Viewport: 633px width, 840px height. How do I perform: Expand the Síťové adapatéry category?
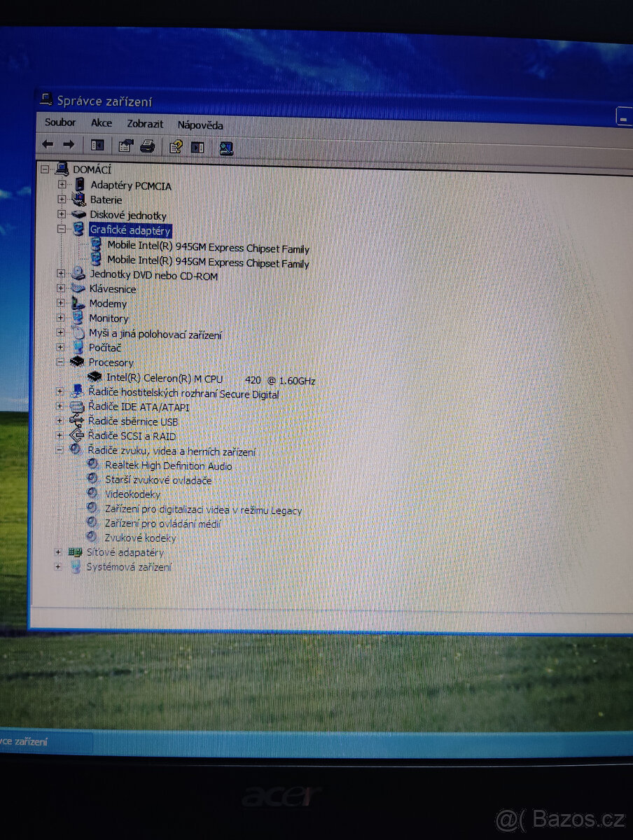point(58,552)
